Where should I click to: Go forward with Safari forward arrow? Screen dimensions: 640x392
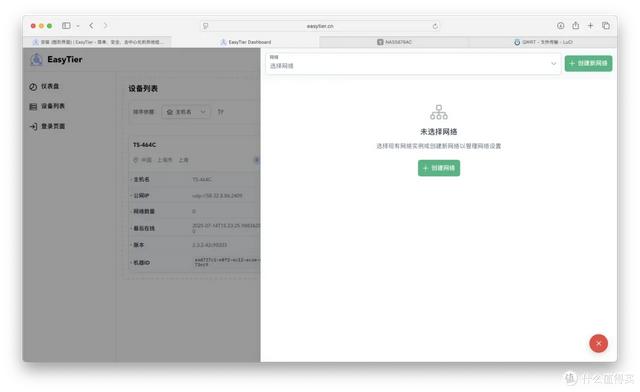(106, 26)
